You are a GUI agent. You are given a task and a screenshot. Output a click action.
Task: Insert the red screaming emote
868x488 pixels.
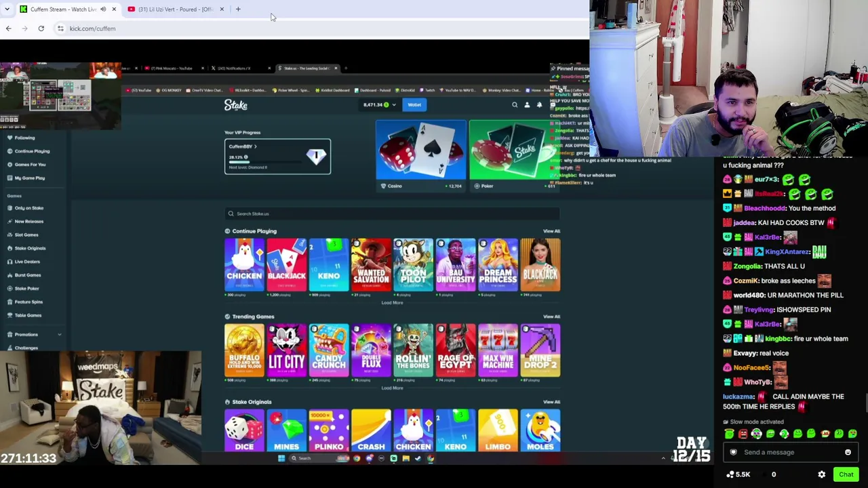pyautogui.click(x=743, y=434)
